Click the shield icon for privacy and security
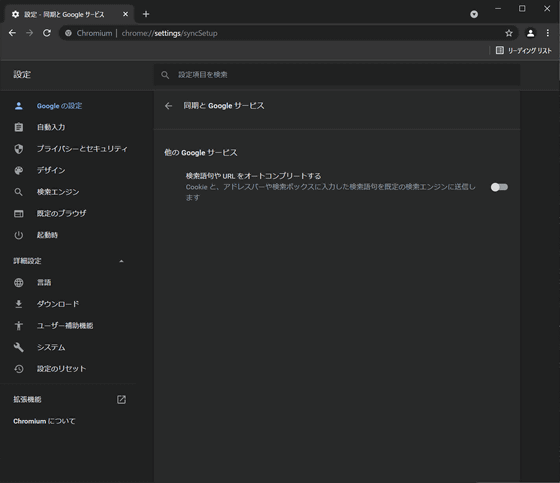This screenshot has width=560, height=483. click(19, 149)
